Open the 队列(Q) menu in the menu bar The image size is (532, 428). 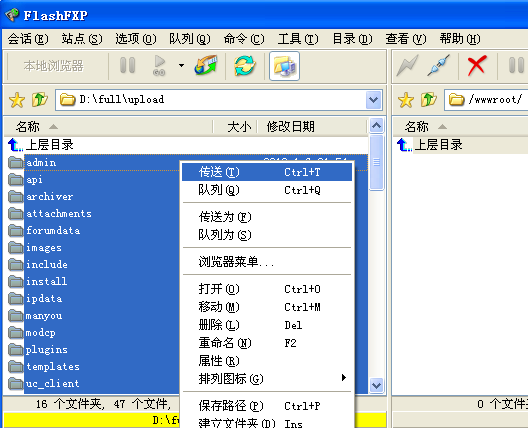click(x=190, y=39)
